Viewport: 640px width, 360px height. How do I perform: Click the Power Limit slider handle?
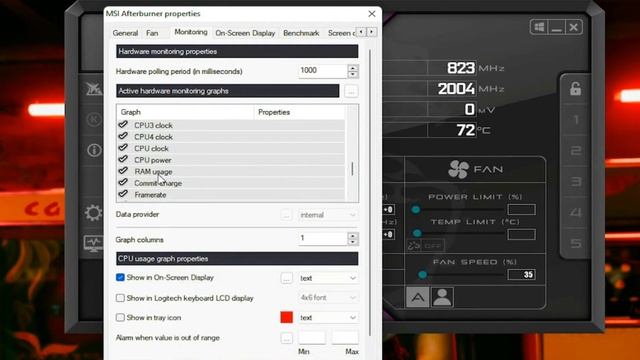pyautogui.click(x=416, y=209)
